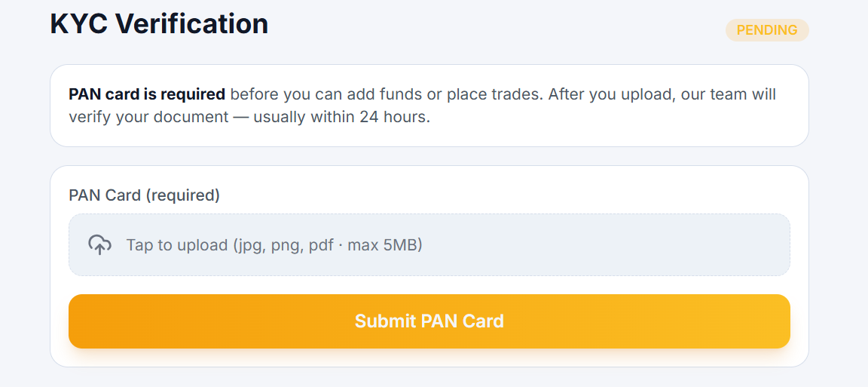The width and height of the screenshot is (868, 387).
Task: Click the PENDING status badge
Action: click(767, 30)
